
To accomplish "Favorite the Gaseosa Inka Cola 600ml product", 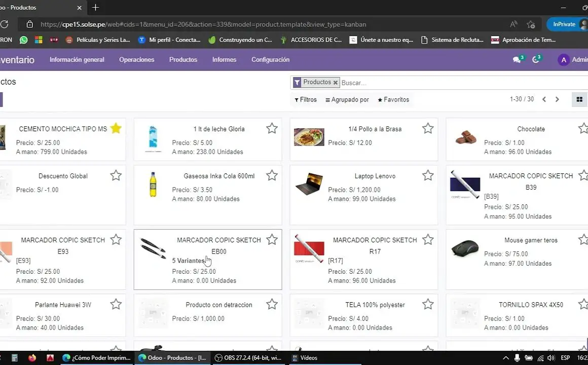I will coord(272,175).
